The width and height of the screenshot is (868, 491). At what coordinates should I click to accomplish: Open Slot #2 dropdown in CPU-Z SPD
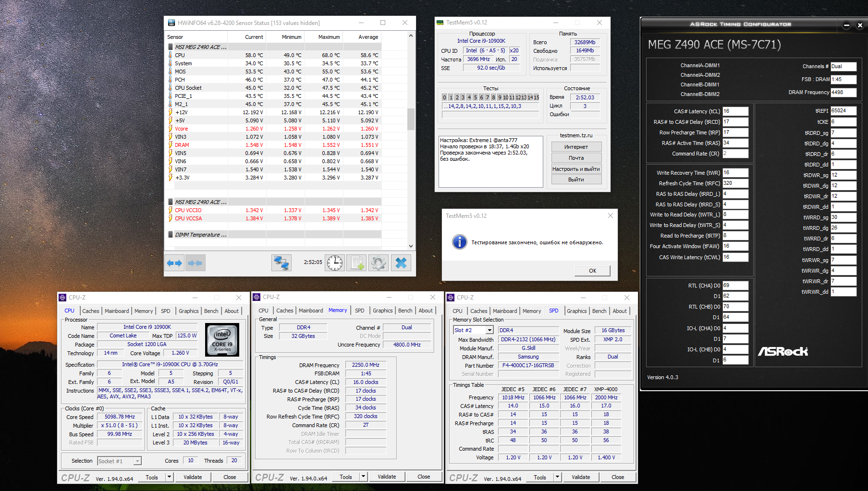tap(489, 330)
